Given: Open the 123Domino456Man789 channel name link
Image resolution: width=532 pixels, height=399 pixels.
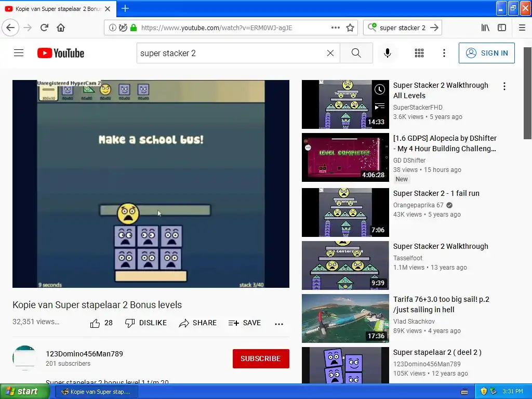Looking at the screenshot, I should (x=85, y=354).
